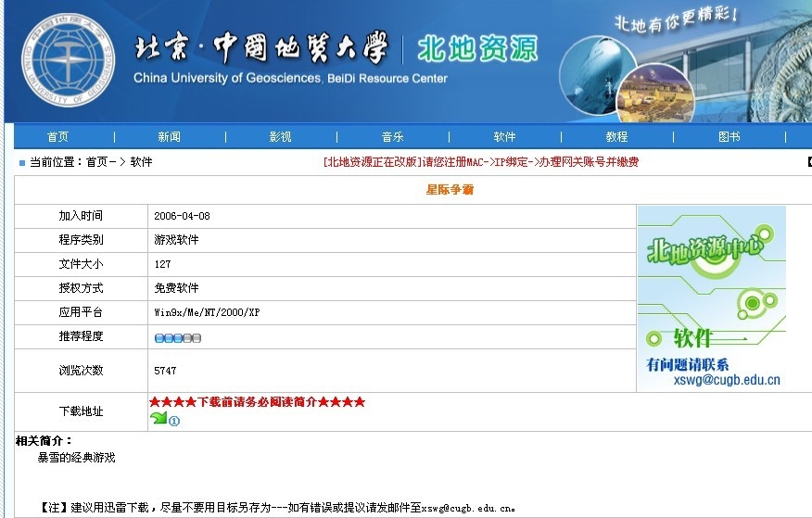Image resolution: width=812 pixels, height=518 pixels.
Task: Click the red MAC registration notice
Action: pyautogui.click(x=480, y=162)
